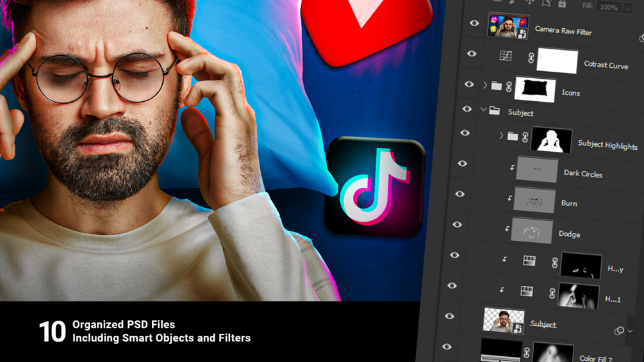Toggle visibility of the Icons group
This screenshot has width=644, height=362.
(469, 84)
